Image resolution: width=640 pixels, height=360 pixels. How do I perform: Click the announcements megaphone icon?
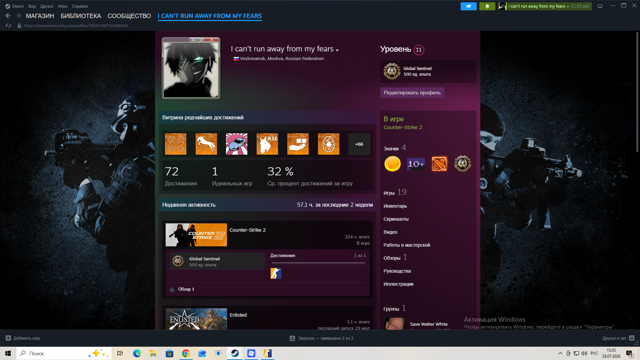point(468,6)
